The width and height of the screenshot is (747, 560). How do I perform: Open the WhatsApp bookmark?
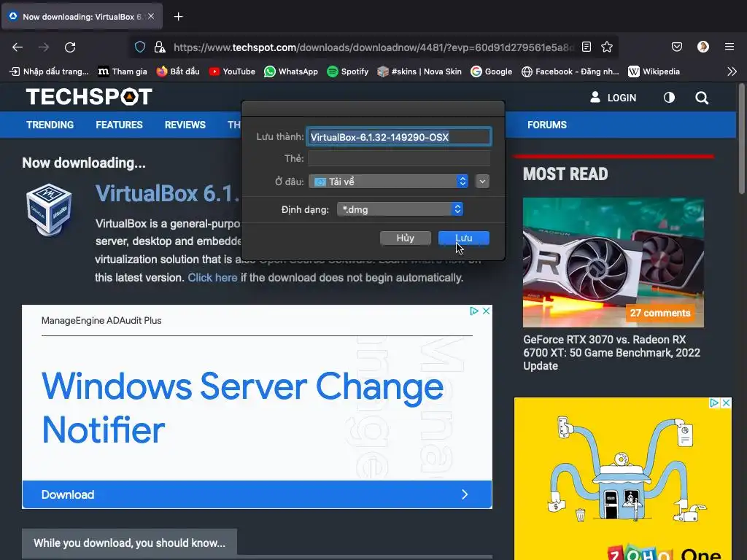(x=291, y=71)
